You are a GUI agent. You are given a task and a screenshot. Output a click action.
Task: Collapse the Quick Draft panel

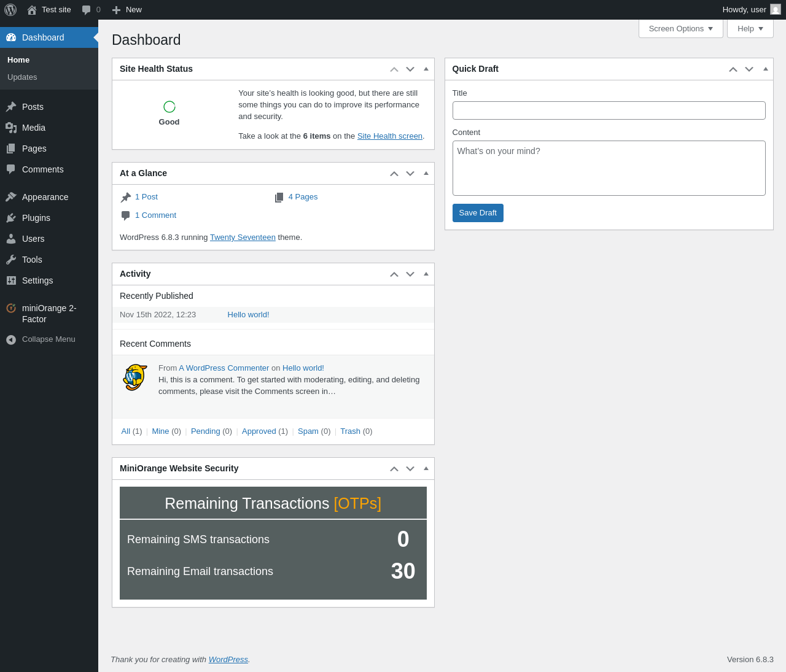click(x=766, y=69)
